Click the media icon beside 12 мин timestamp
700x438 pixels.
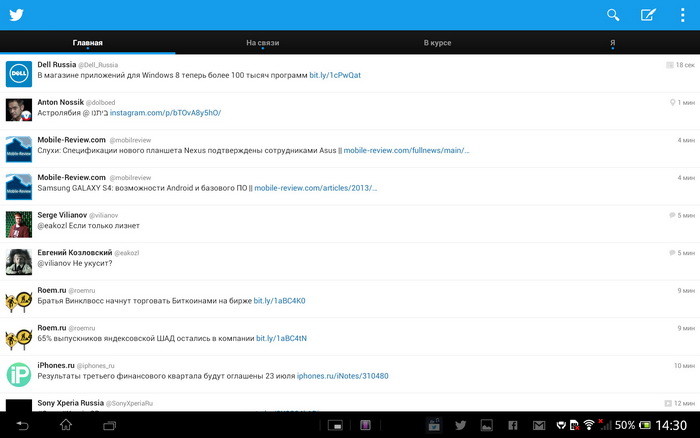(668, 403)
